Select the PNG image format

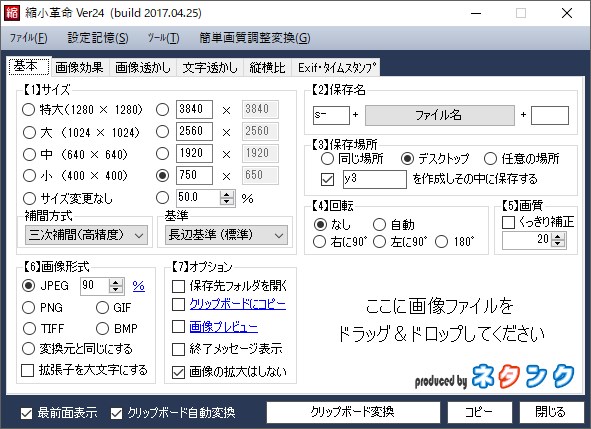(x=29, y=308)
